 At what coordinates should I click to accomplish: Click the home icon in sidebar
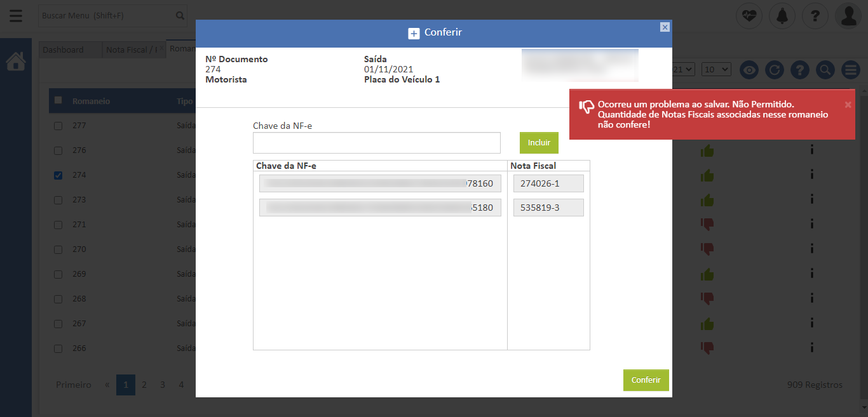point(16,62)
